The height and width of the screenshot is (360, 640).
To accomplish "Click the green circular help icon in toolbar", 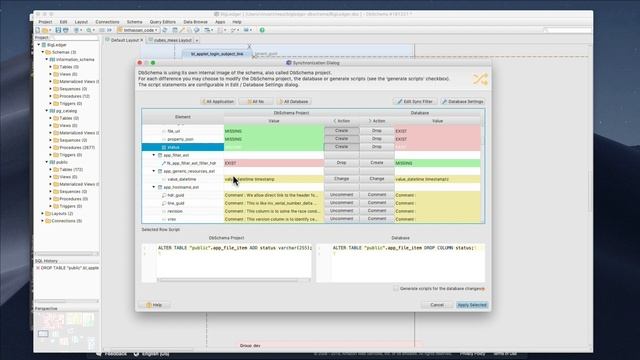I will 262,30.
